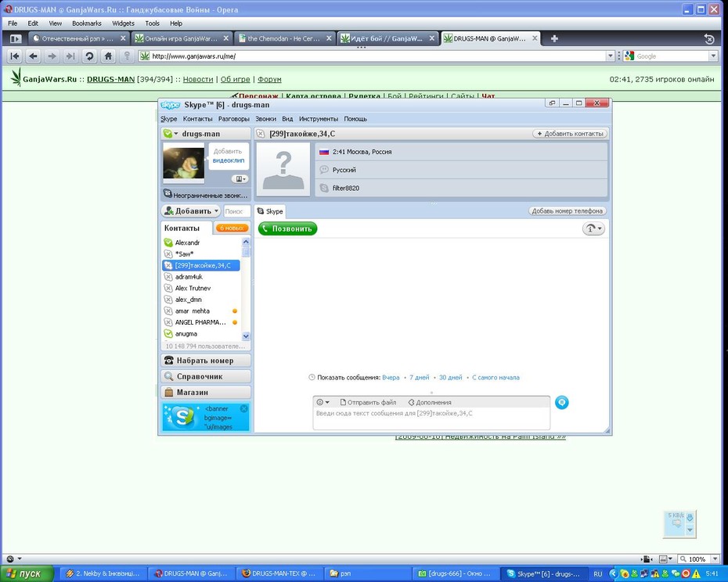Close the Skype banner advertisement
728x582 pixels.
(243, 408)
